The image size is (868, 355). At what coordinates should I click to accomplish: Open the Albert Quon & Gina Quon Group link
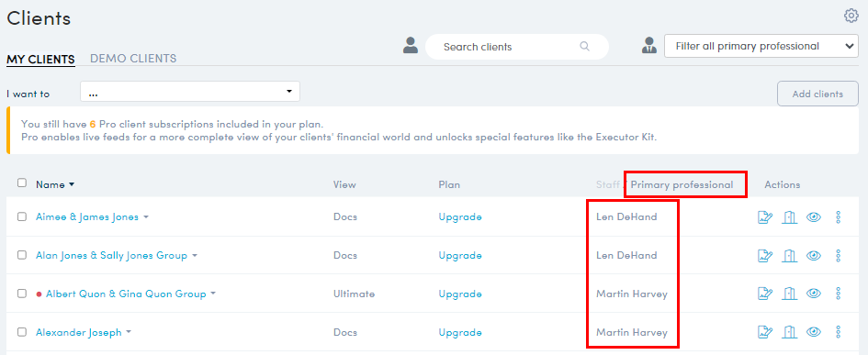(x=126, y=294)
